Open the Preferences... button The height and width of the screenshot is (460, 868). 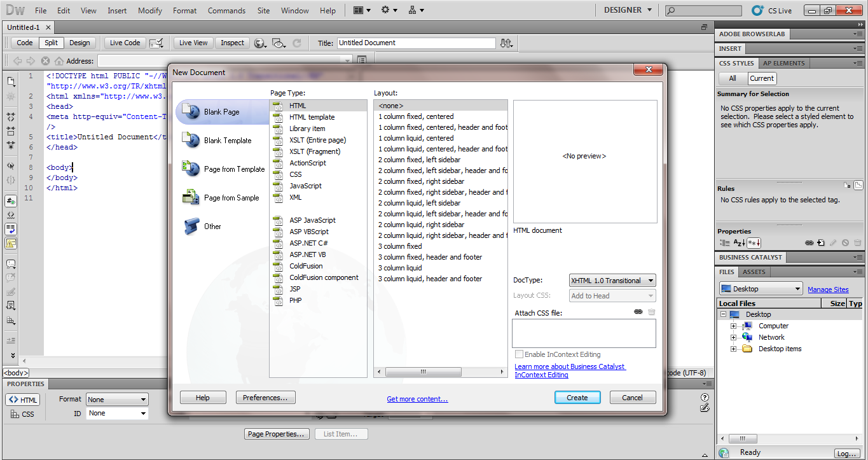coord(265,398)
